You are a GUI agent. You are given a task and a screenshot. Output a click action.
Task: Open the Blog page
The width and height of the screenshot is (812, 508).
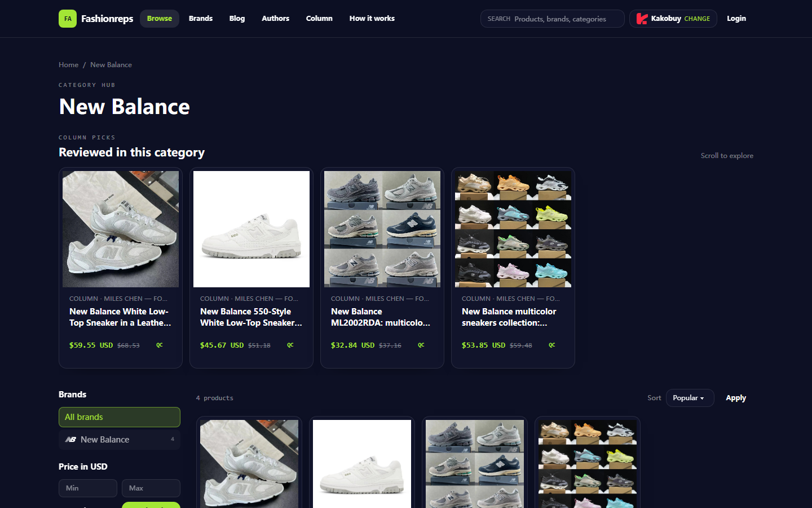point(237,19)
